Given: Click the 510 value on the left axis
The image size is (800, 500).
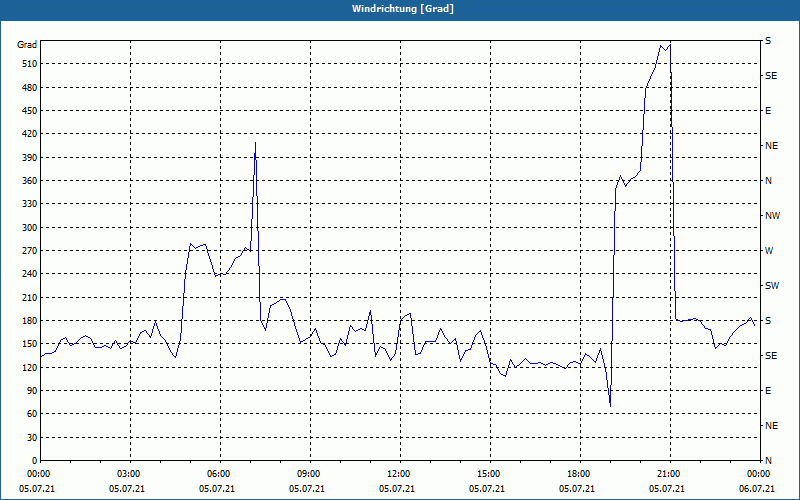Looking at the screenshot, I should pyautogui.click(x=30, y=64).
